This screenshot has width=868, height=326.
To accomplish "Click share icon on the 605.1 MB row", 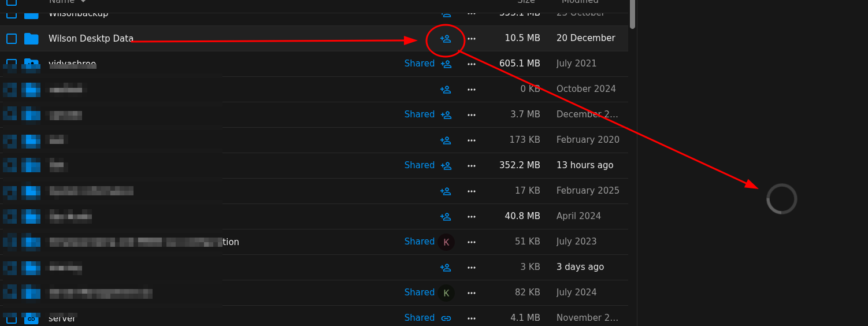I will (446, 64).
